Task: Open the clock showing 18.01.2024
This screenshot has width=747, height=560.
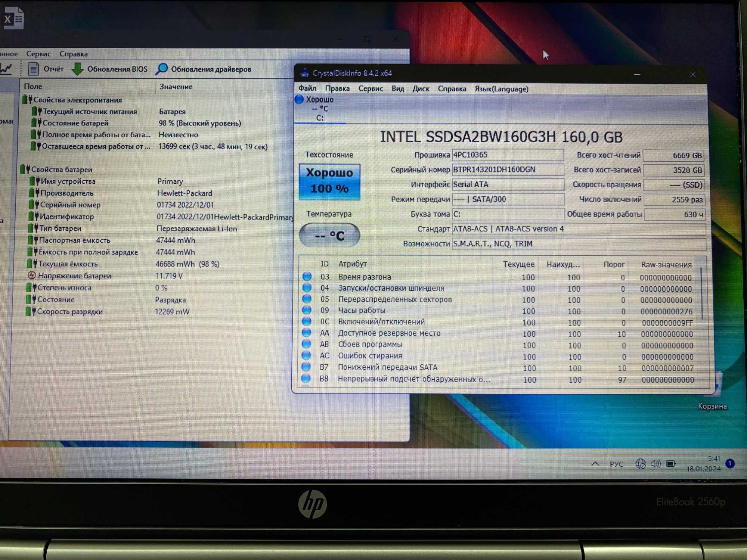Action: (704, 463)
